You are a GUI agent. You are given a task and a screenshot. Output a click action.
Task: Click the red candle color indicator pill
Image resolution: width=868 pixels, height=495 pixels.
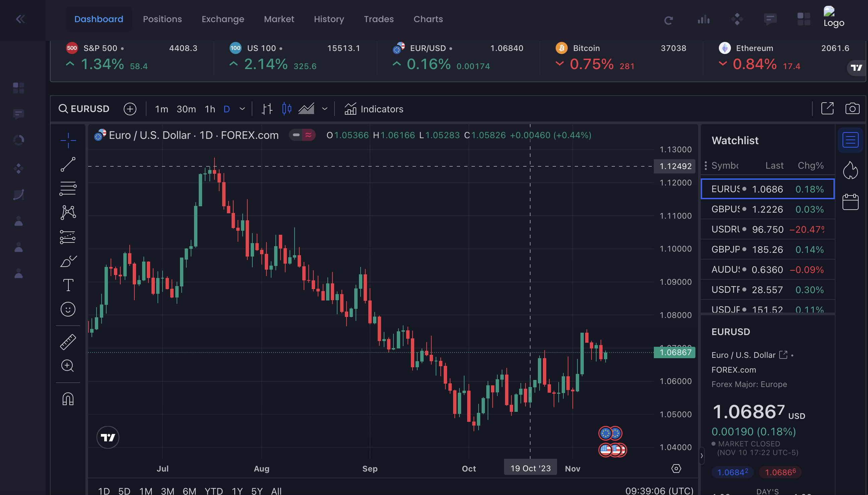pyautogui.click(x=308, y=135)
